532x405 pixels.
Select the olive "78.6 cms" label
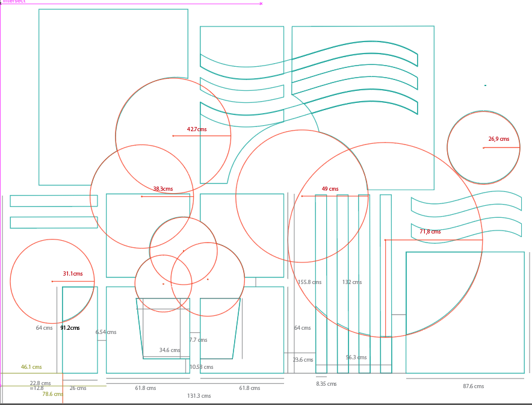[x=52, y=394]
